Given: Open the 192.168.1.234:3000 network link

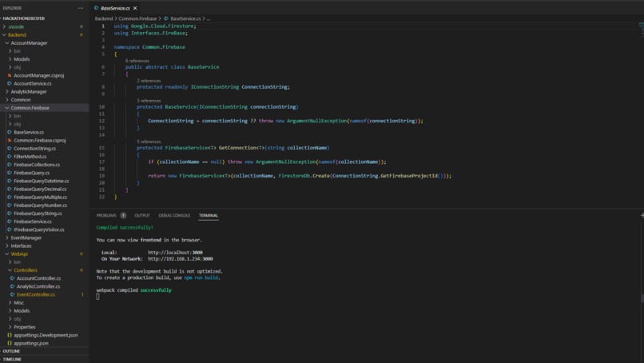Looking at the screenshot, I should click(x=181, y=259).
